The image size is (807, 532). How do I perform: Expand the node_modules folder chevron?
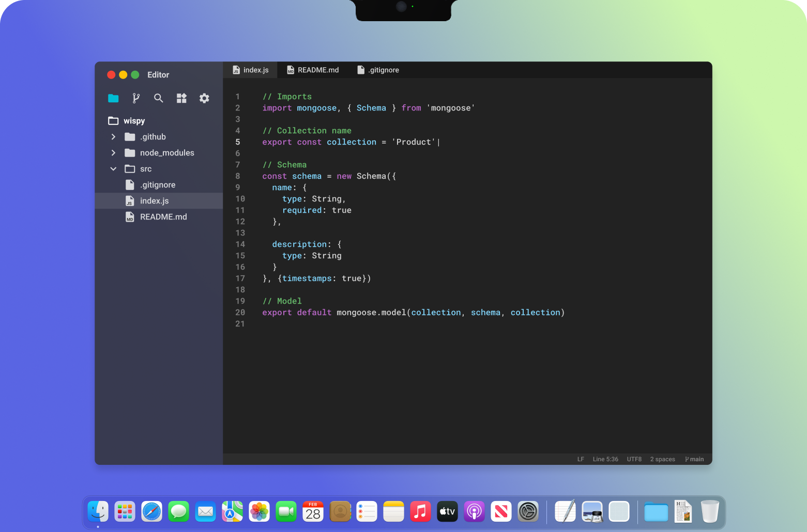click(113, 153)
